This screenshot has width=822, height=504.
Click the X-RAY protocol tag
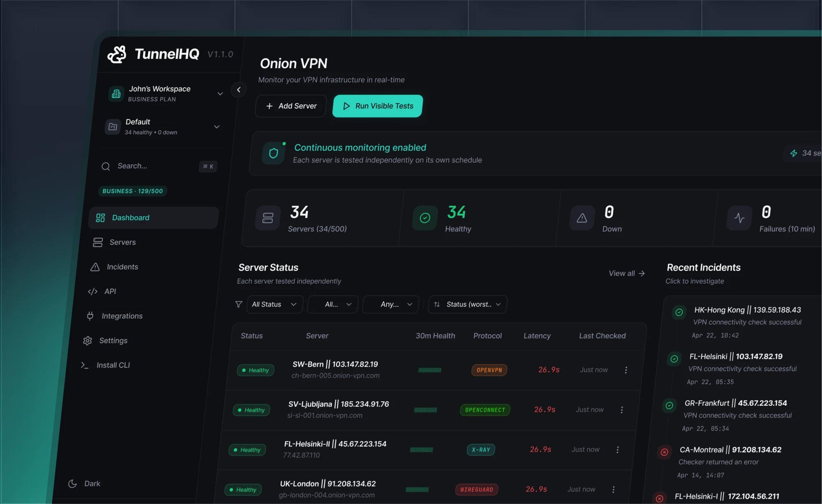[481, 450]
